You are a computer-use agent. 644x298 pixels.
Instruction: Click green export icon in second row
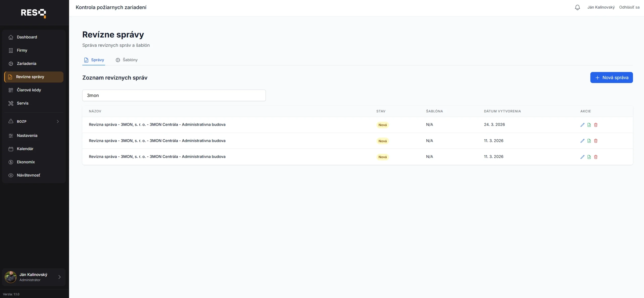coord(589,141)
